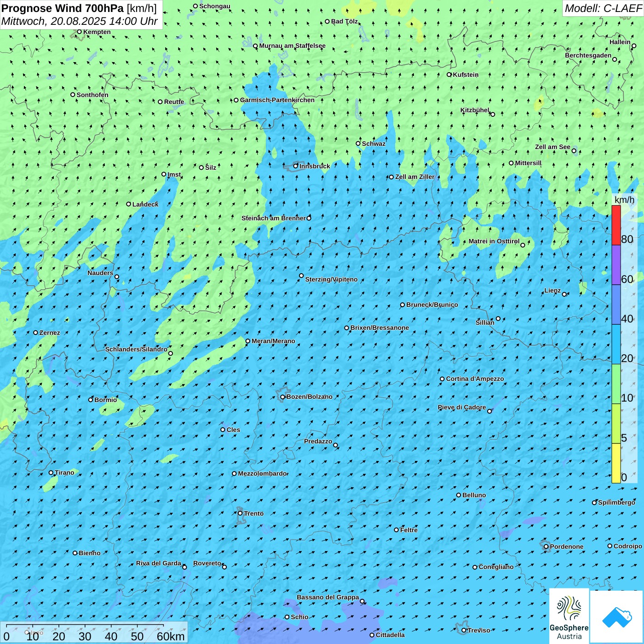
Task: Click the blue cloud arrow logo
Action: (617, 617)
